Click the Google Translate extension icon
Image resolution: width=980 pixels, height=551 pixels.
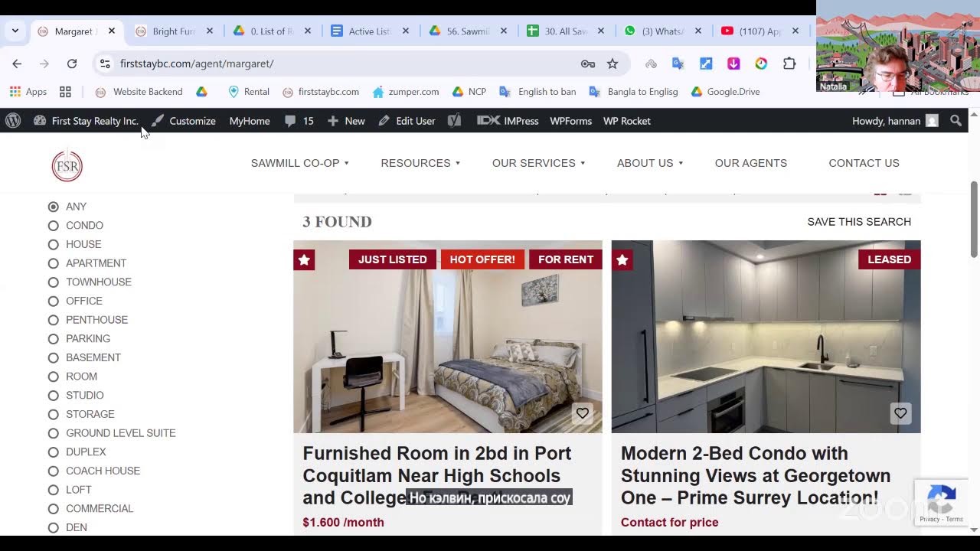tap(678, 64)
